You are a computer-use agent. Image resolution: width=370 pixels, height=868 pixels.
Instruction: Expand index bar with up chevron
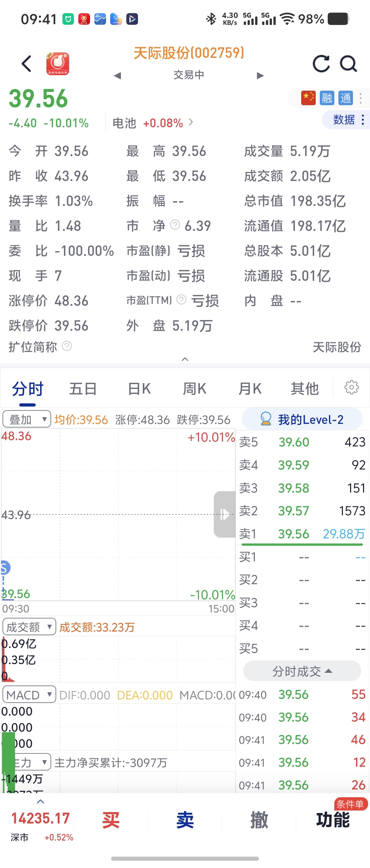40,801
